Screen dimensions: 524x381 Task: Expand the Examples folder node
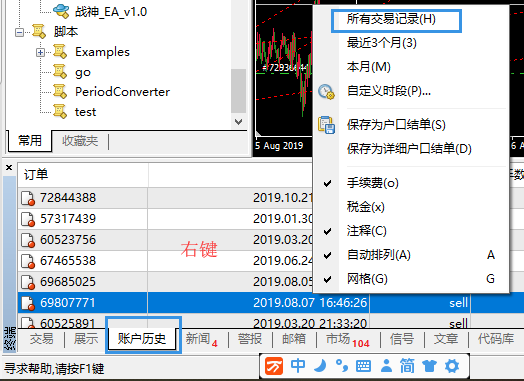[x=40, y=52]
